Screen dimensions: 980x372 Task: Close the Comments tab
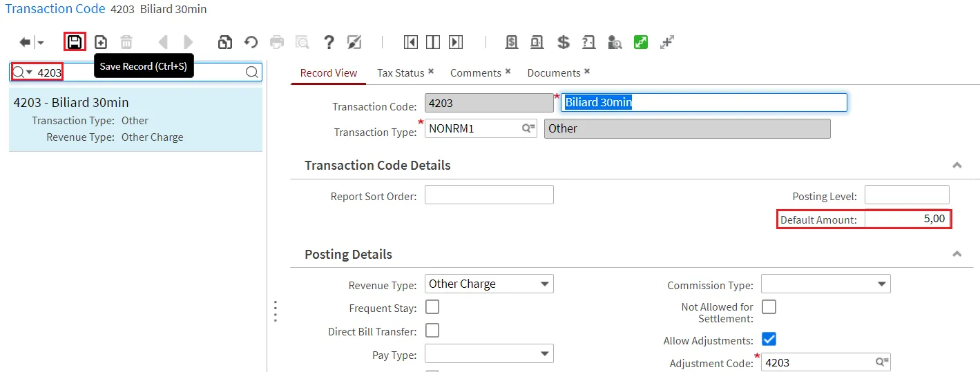click(508, 71)
